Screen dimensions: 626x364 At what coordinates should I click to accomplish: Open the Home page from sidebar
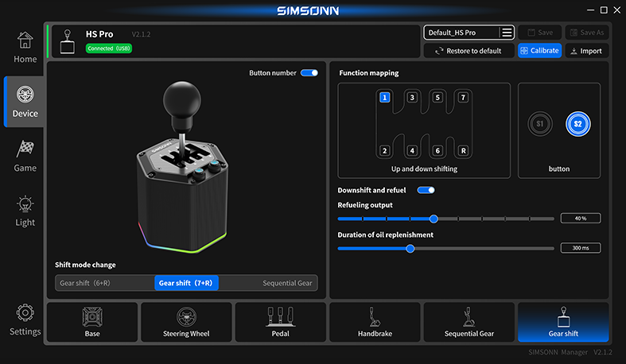25,48
